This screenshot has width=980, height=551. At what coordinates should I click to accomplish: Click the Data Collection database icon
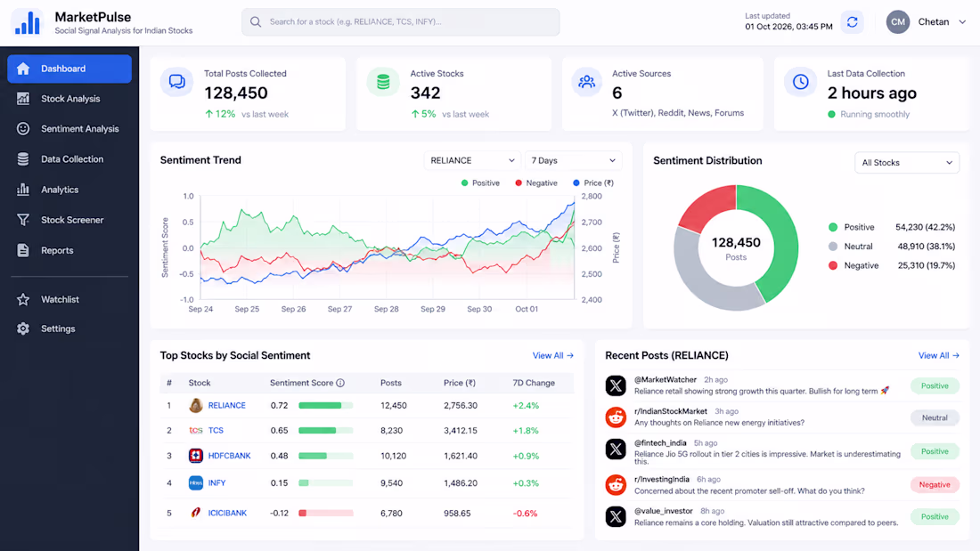[x=23, y=159]
